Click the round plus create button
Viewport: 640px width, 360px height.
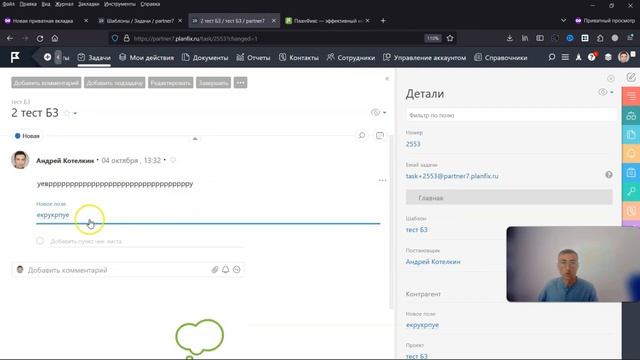coord(47,57)
